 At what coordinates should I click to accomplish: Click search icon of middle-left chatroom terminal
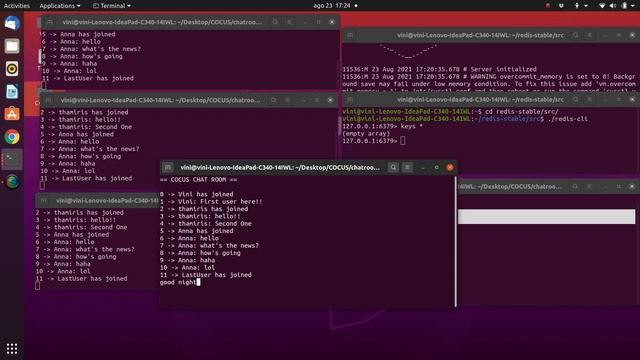pyautogui.click(x=273, y=100)
